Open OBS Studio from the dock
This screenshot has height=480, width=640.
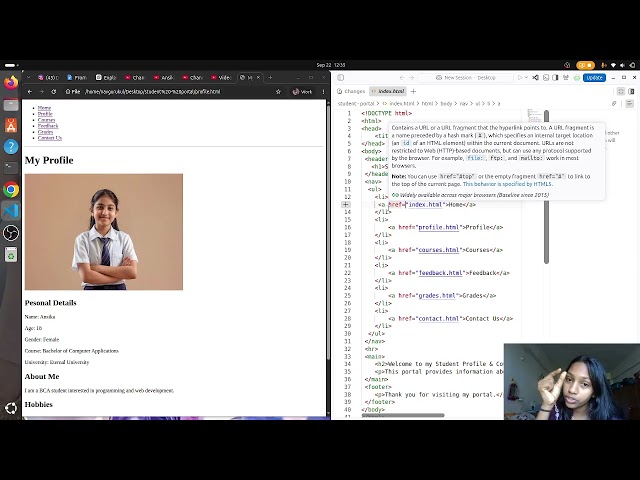11,233
